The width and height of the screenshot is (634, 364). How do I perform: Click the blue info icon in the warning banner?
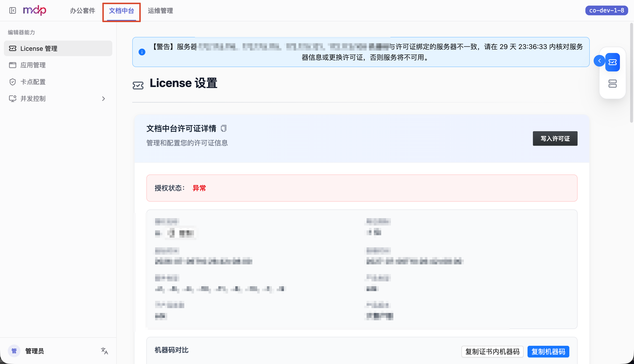pyautogui.click(x=142, y=52)
